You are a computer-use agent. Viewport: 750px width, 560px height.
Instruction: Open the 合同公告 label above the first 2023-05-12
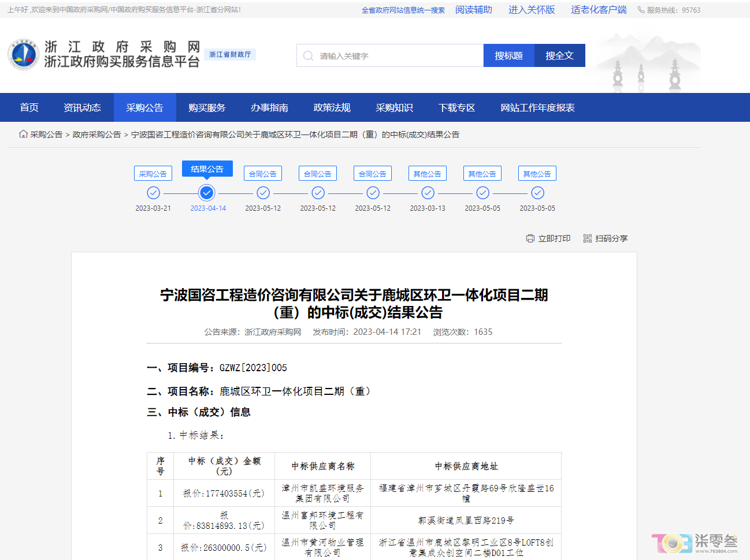click(263, 174)
